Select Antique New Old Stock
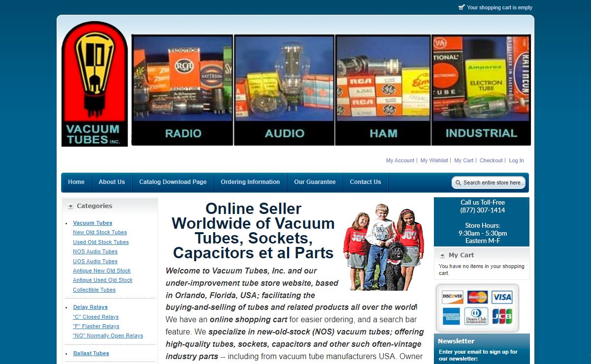591x364 pixels. [x=102, y=271]
